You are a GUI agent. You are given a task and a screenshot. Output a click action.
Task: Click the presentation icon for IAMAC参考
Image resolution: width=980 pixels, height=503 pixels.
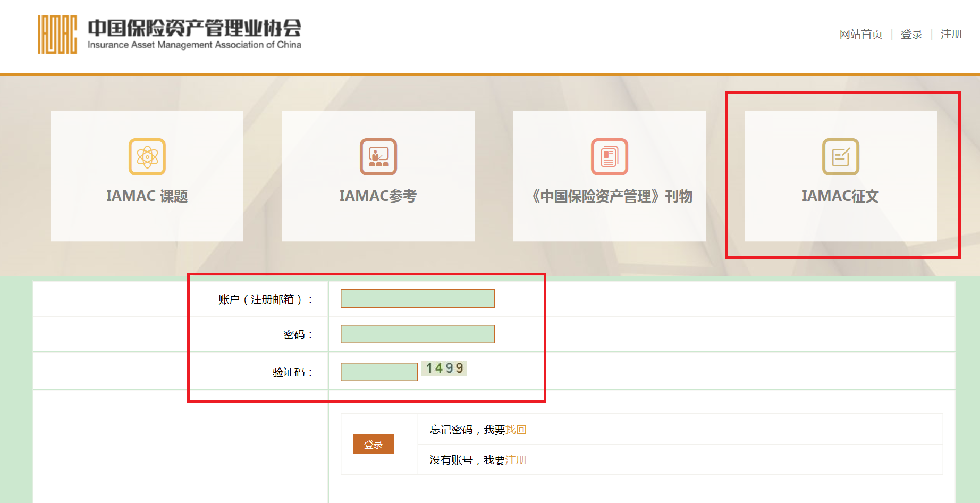(x=378, y=157)
